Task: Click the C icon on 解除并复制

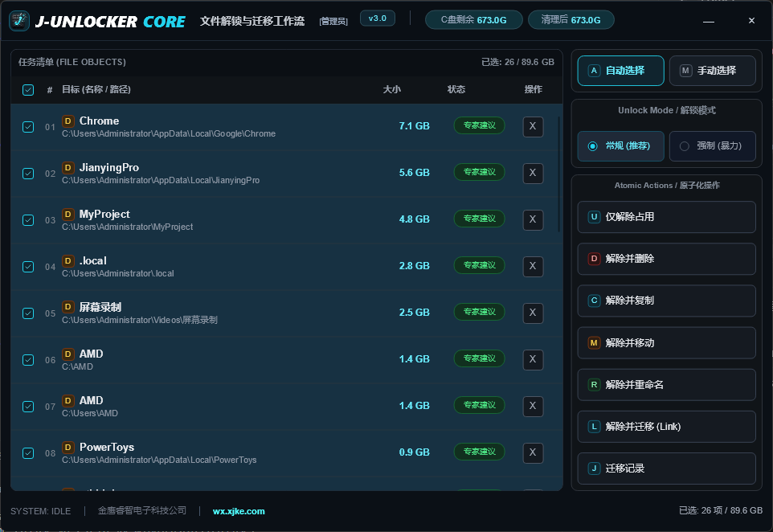Action: tap(594, 301)
